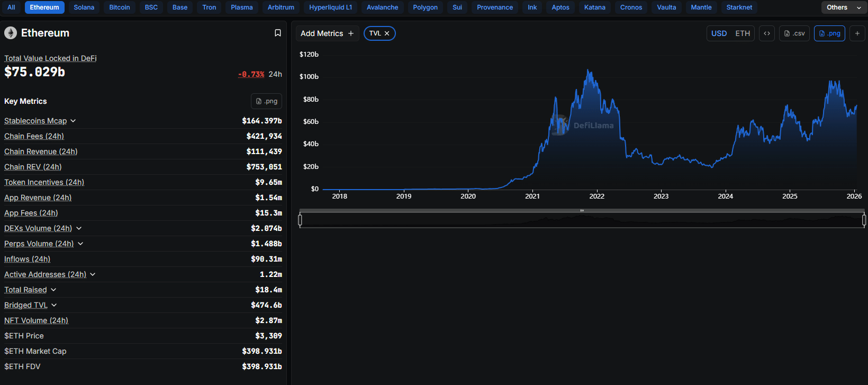The height and width of the screenshot is (385, 868).
Task: Open the Provenance chain tab
Action: coord(495,7)
